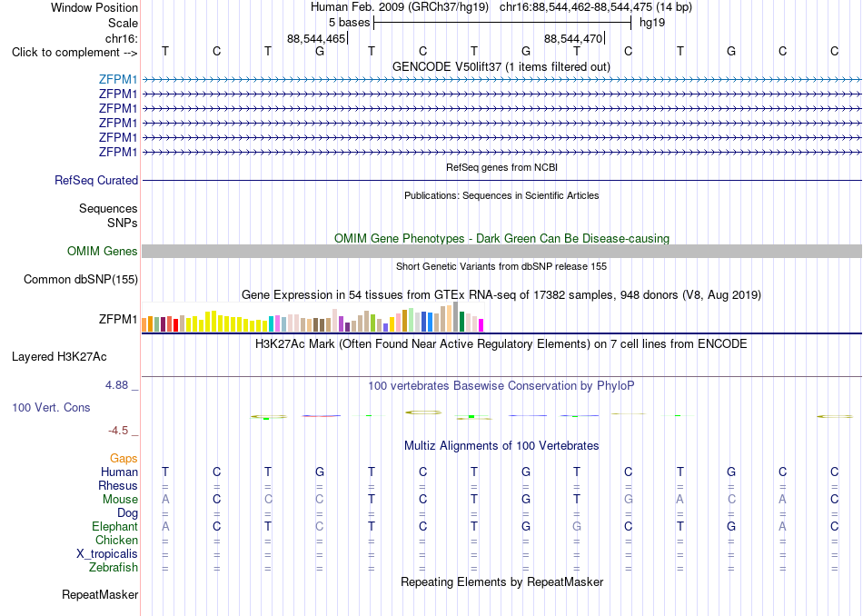Click the tallest gray bar in GTEx chart
This screenshot has width=863, height=616.
455,316
